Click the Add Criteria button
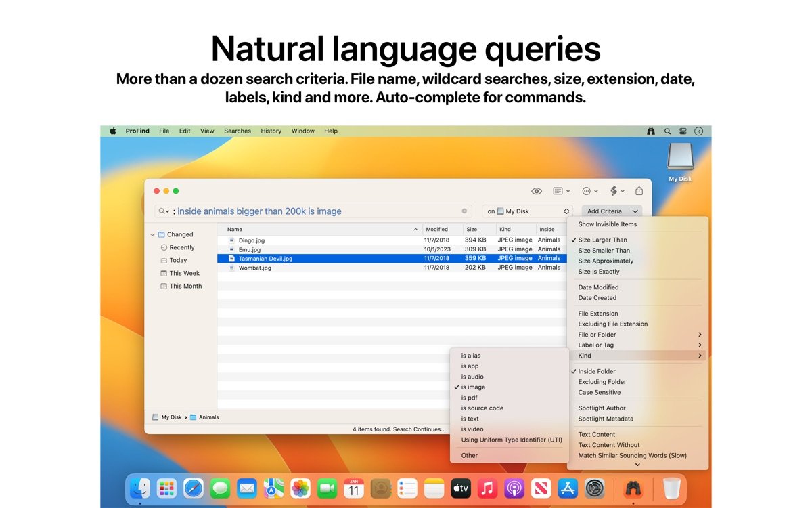The width and height of the screenshot is (812, 508). (x=612, y=211)
